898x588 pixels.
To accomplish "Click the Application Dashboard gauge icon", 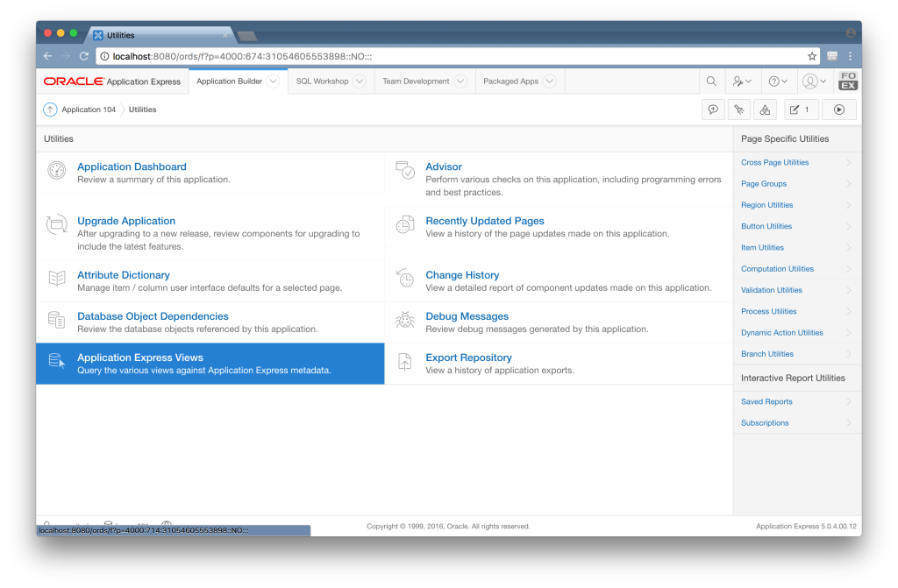I will (57, 170).
